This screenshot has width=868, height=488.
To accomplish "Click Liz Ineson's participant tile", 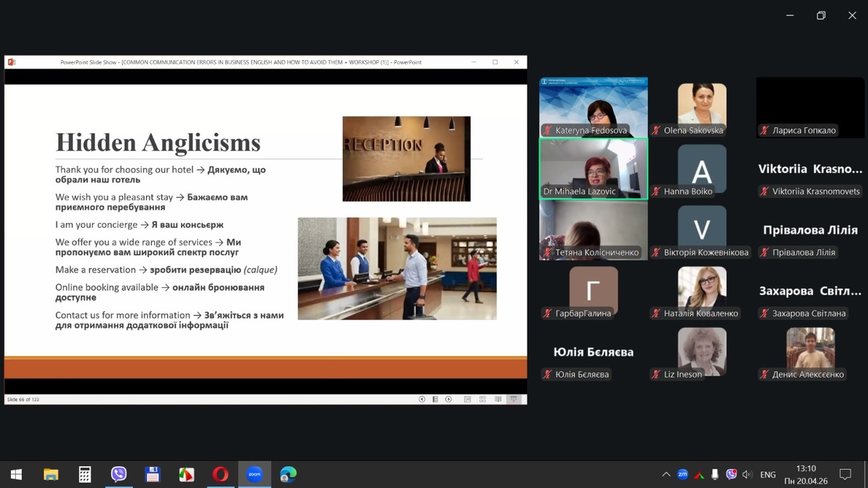I will point(702,353).
